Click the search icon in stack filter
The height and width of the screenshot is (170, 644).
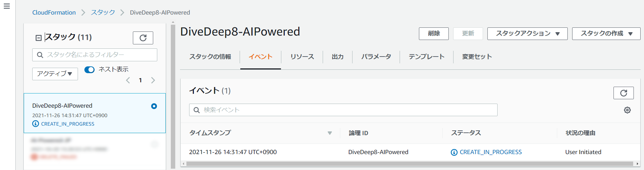pyautogui.click(x=40, y=55)
